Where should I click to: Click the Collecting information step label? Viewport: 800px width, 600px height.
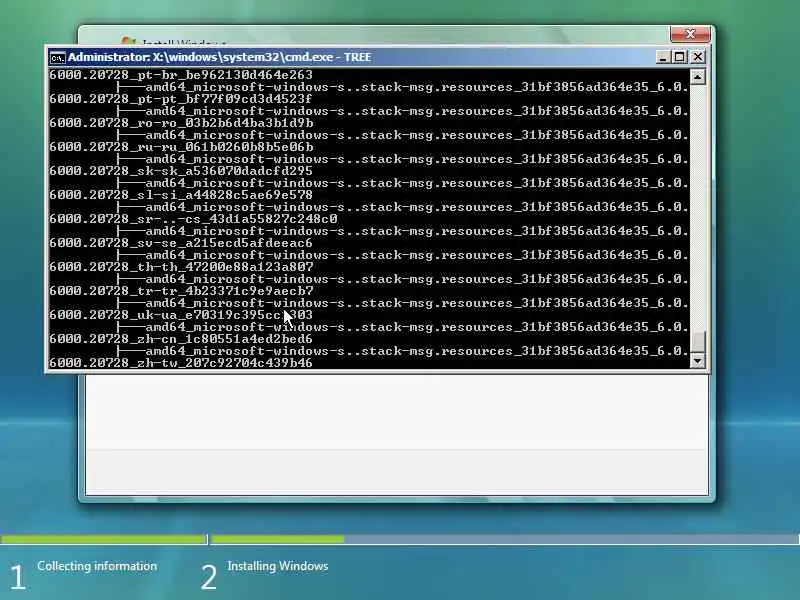[97, 566]
